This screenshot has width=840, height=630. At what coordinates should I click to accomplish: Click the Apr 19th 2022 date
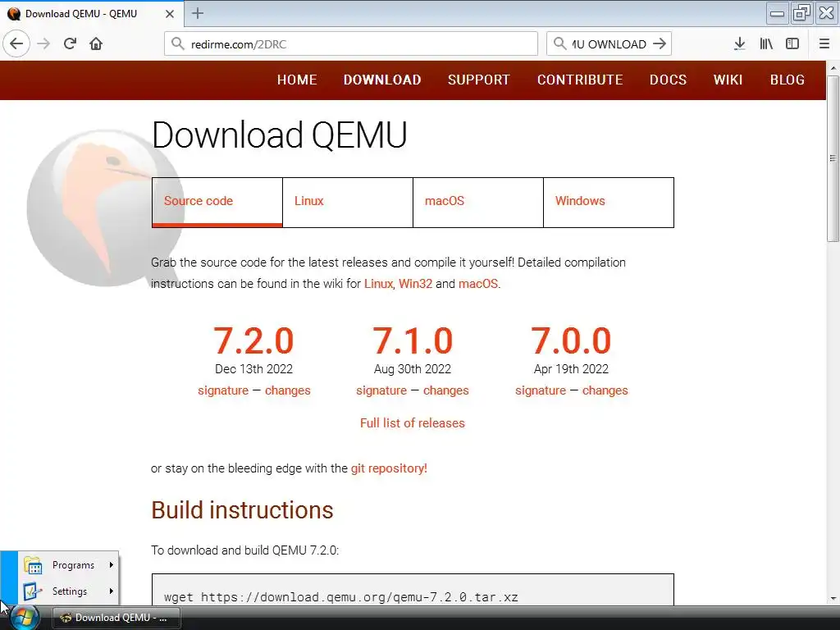click(571, 369)
